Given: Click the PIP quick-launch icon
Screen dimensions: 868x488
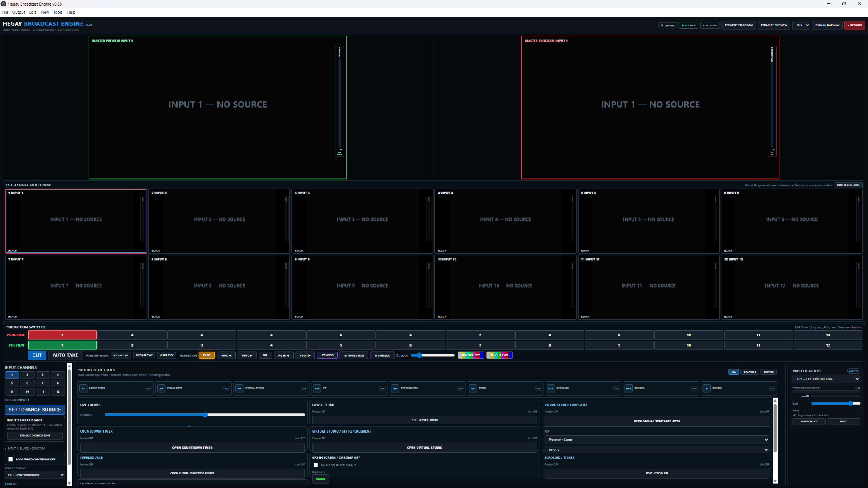Looking at the screenshot, I should coord(317,388).
